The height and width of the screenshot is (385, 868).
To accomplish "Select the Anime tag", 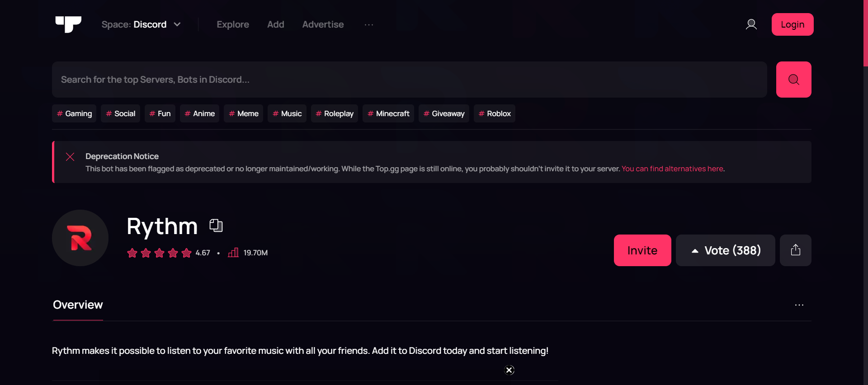I will coord(199,113).
